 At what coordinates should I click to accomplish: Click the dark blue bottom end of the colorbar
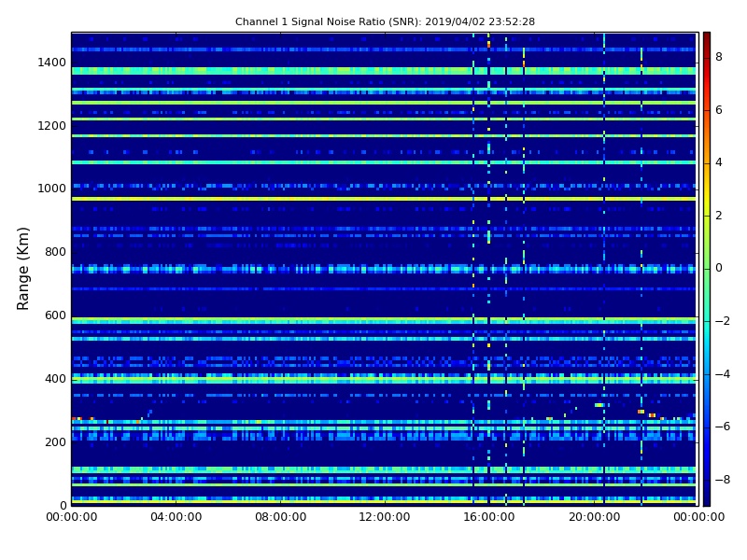707,500
